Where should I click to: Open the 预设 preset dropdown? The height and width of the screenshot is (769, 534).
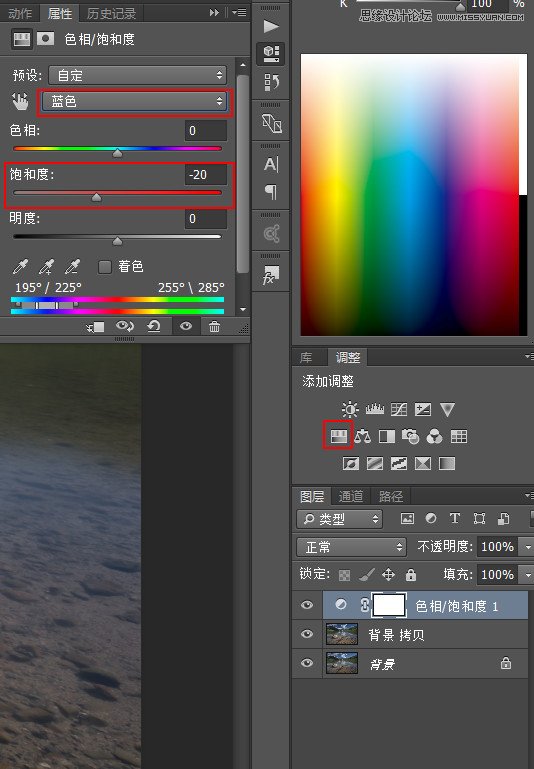(137, 75)
